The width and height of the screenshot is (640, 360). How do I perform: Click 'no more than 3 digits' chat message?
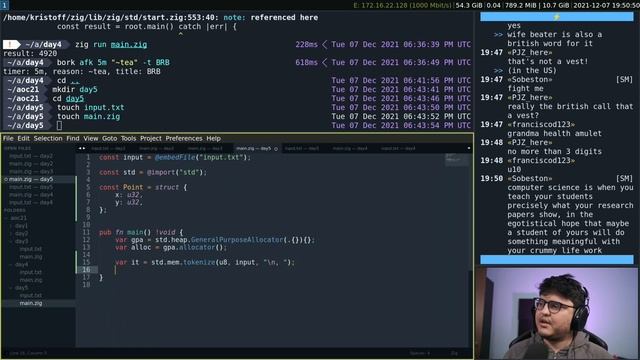point(554,151)
